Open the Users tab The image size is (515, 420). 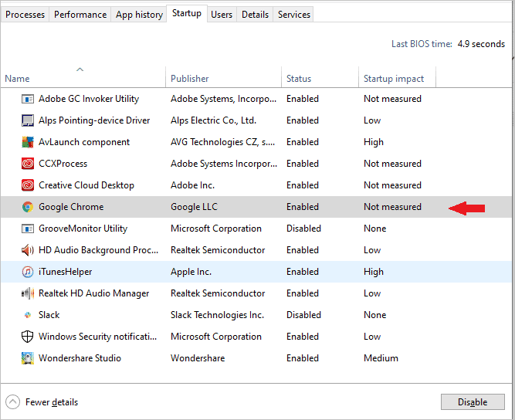[x=222, y=15]
